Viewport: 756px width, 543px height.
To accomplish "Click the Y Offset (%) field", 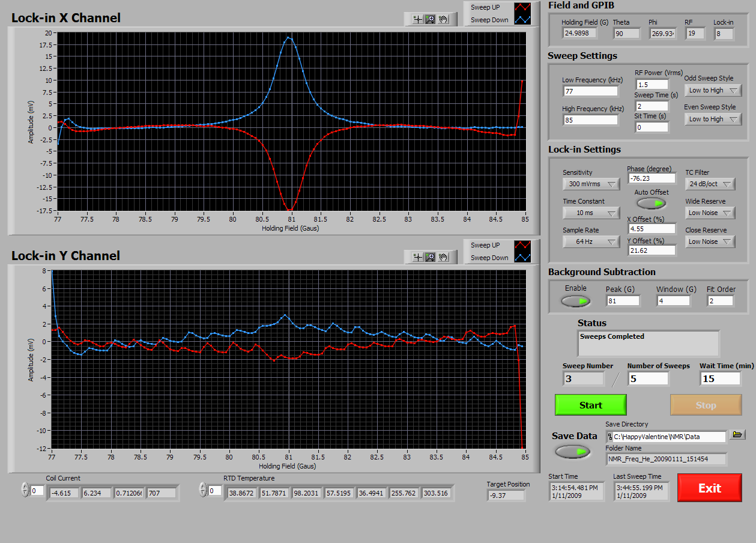I will click(652, 250).
